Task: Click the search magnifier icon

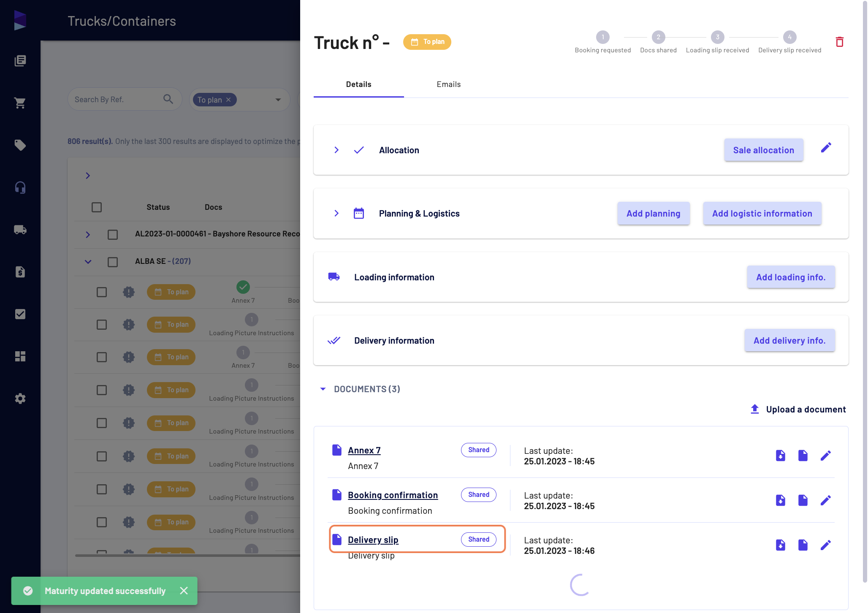Action: [168, 99]
